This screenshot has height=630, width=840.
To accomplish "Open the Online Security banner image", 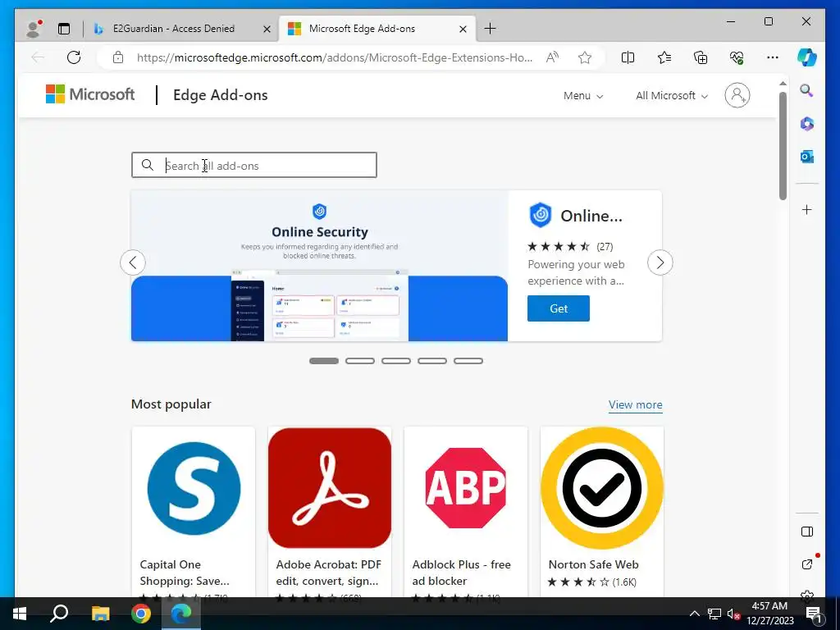I will click(319, 266).
